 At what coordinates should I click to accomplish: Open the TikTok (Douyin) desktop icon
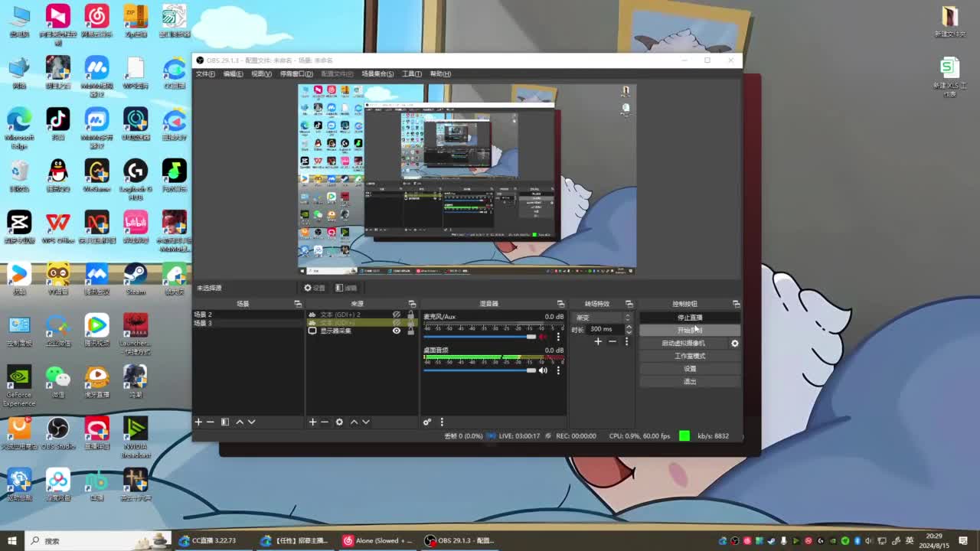pyautogui.click(x=58, y=124)
